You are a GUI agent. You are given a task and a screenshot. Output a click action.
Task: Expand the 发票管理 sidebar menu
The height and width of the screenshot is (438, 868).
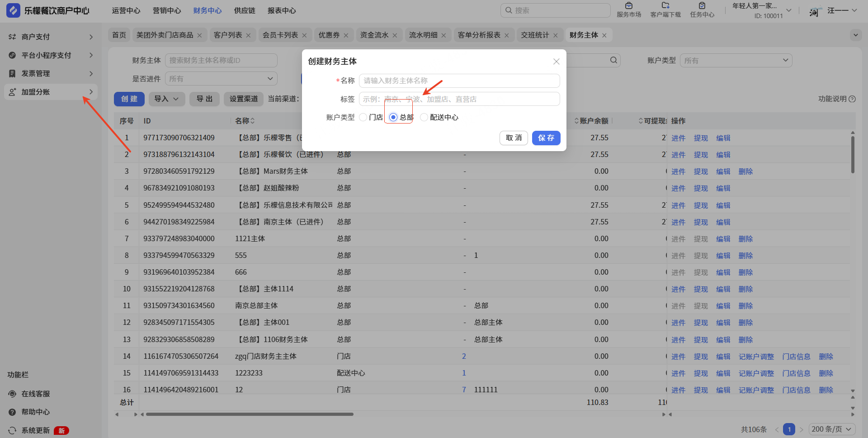(x=91, y=73)
